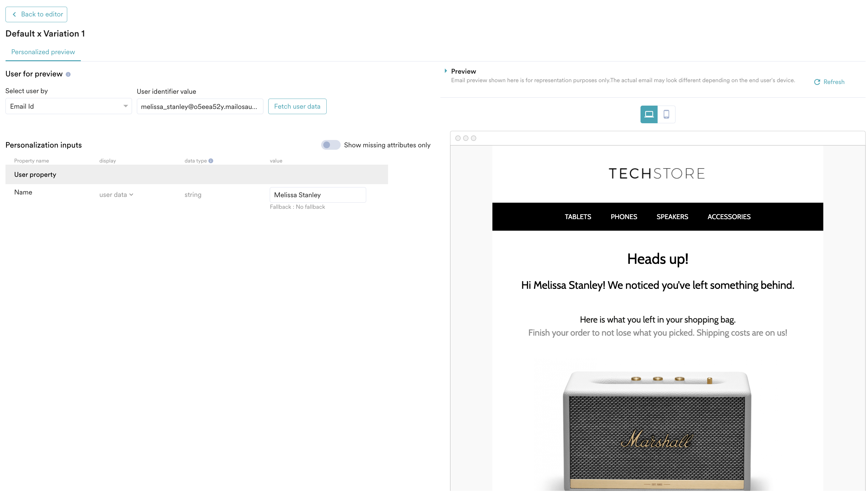Open the Select user by dropdown

coord(68,106)
